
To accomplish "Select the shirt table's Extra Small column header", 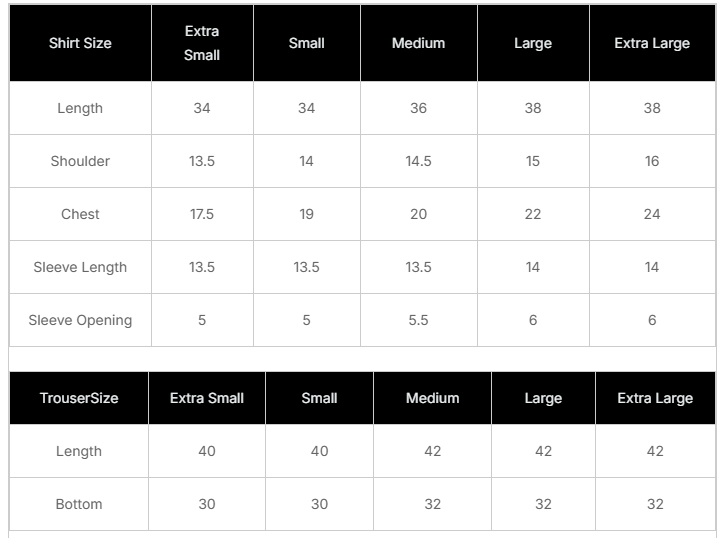I will coord(202,44).
